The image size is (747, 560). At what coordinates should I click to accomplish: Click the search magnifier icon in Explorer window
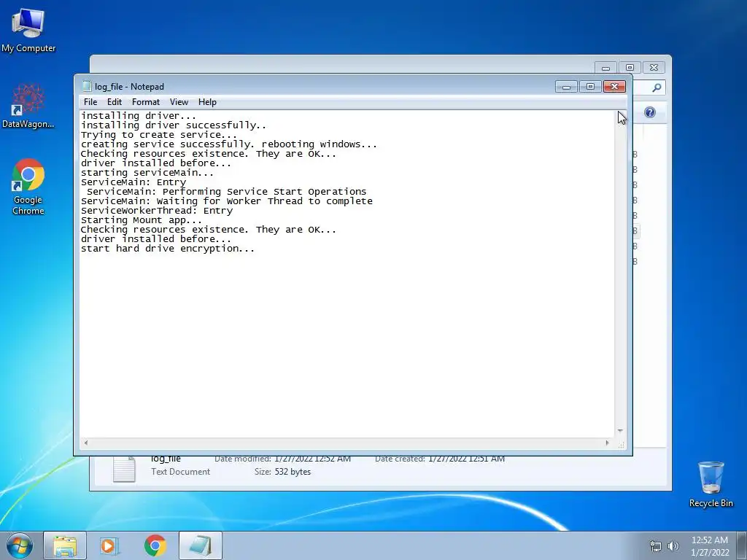point(657,87)
